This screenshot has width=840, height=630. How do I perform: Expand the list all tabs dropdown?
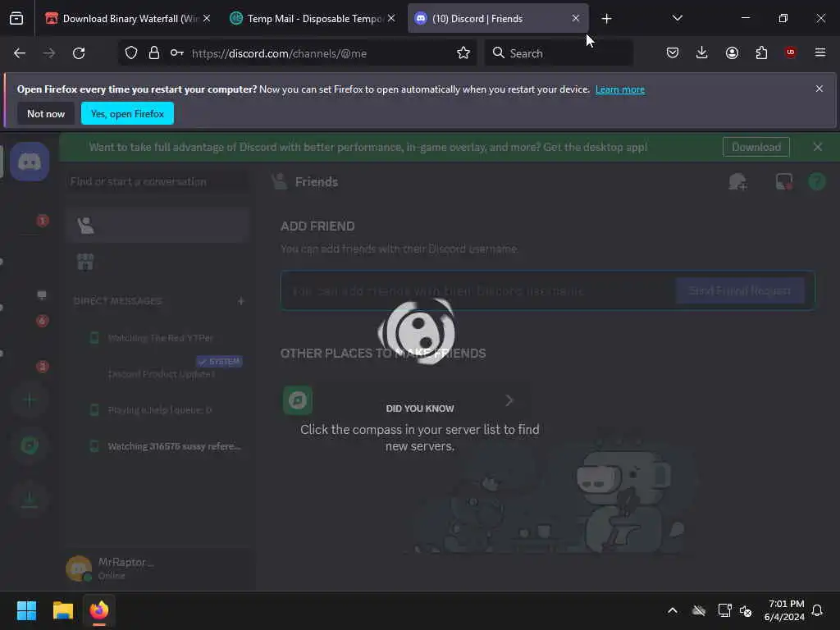coord(677,19)
